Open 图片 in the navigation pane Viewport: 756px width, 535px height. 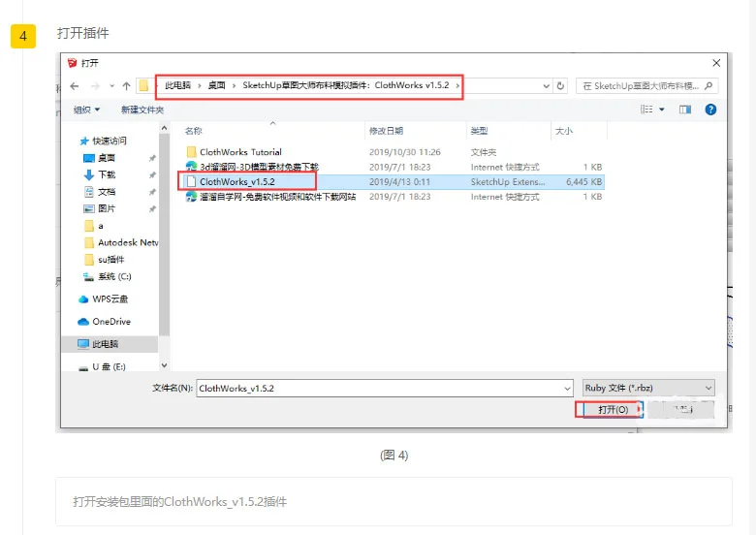click(107, 208)
